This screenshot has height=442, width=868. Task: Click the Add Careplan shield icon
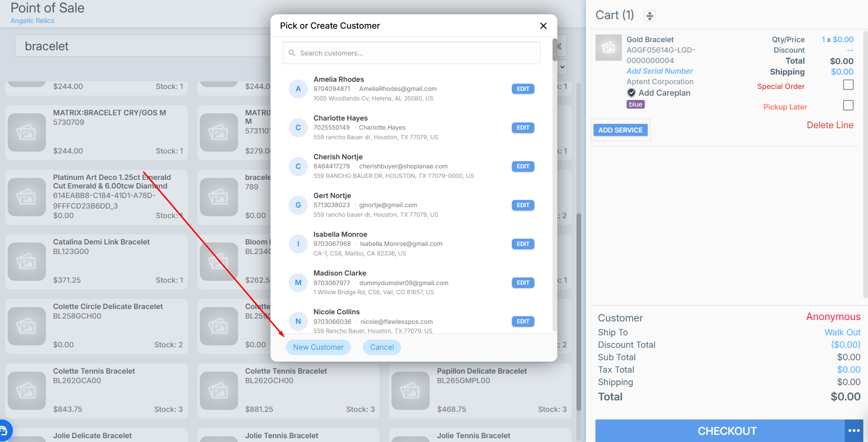pyautogui.click(x=631, y=93)
